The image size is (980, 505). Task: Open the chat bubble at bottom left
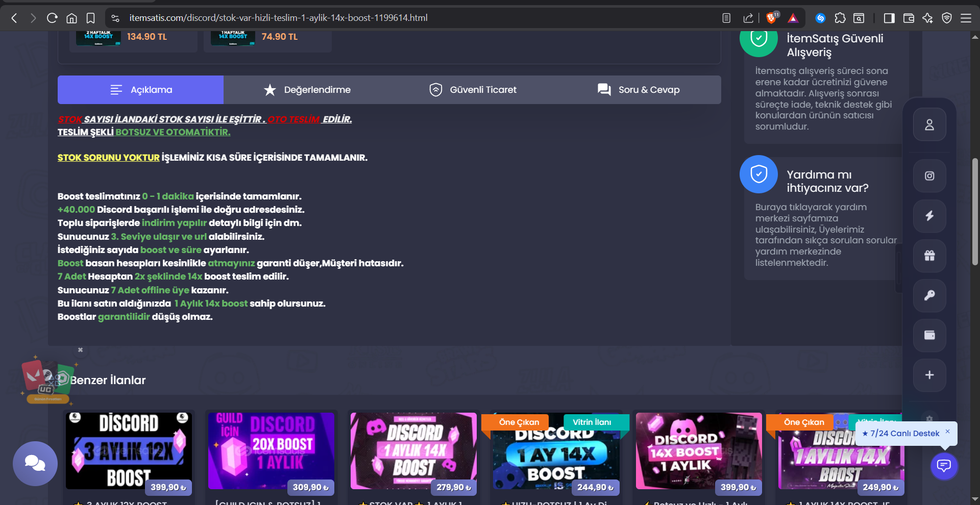click(35, 463)
